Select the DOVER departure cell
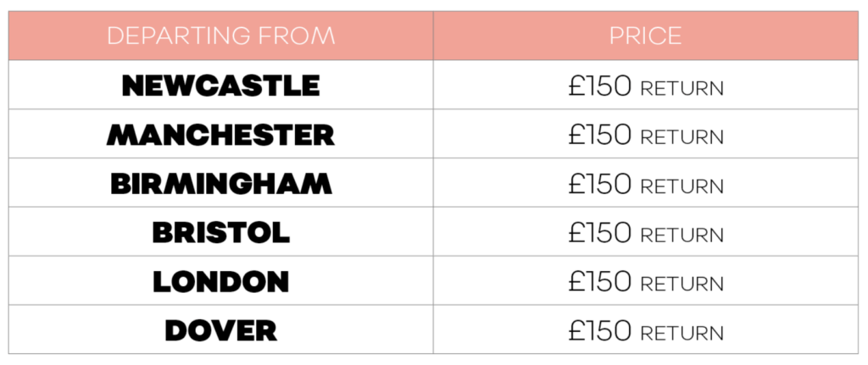This screenshot has height=365, width=868. pyautogui.click(x=221, y=329)
